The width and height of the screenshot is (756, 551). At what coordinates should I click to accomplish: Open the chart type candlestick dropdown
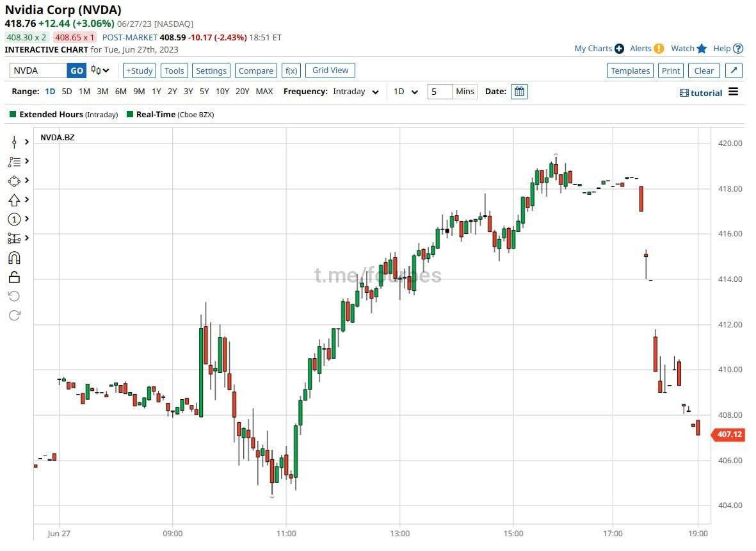100,70
